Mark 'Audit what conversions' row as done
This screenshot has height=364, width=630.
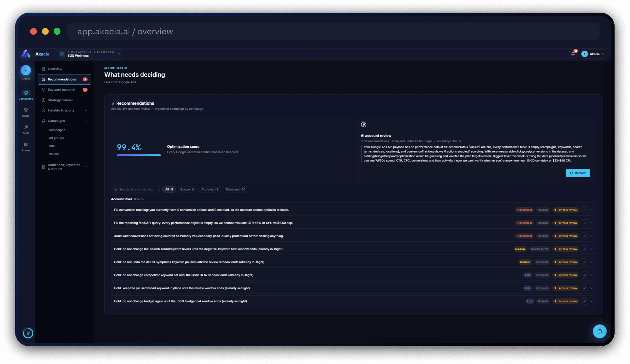[584, 236]
